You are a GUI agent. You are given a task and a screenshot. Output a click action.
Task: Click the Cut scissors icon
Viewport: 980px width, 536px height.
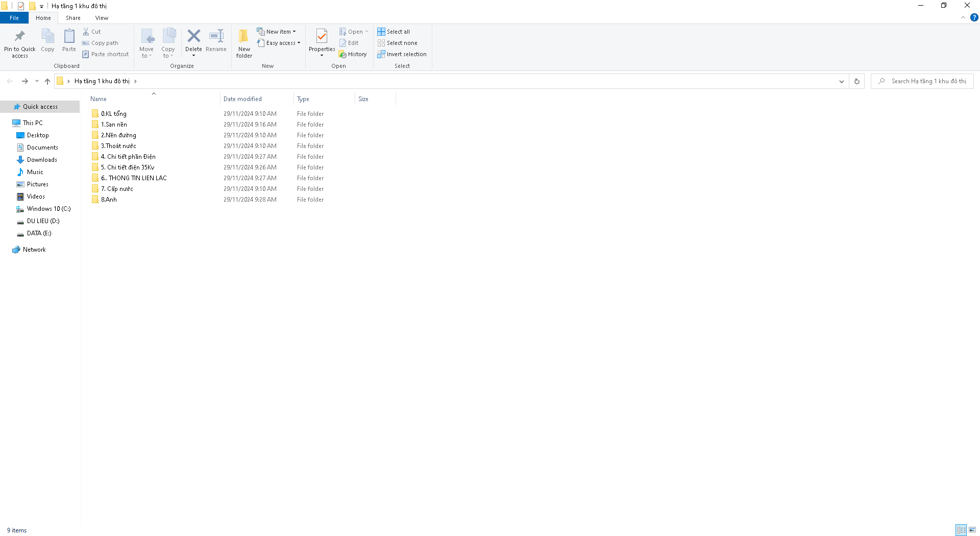[86, 32]
